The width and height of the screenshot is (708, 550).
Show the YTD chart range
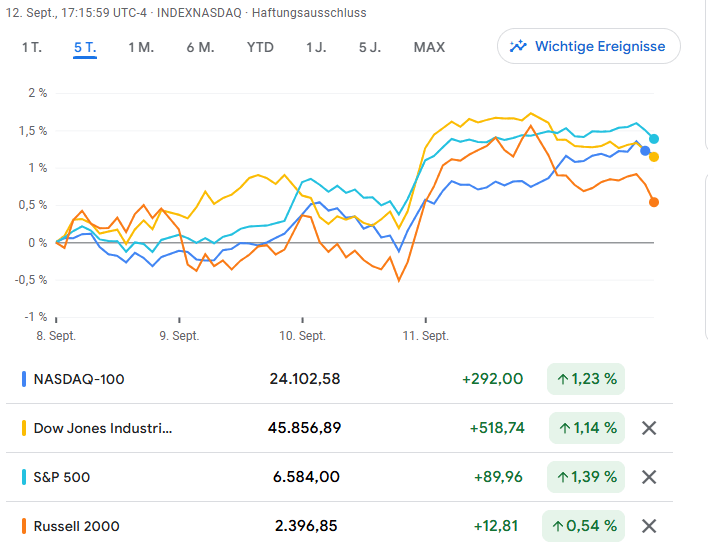(x=260, y=47)
